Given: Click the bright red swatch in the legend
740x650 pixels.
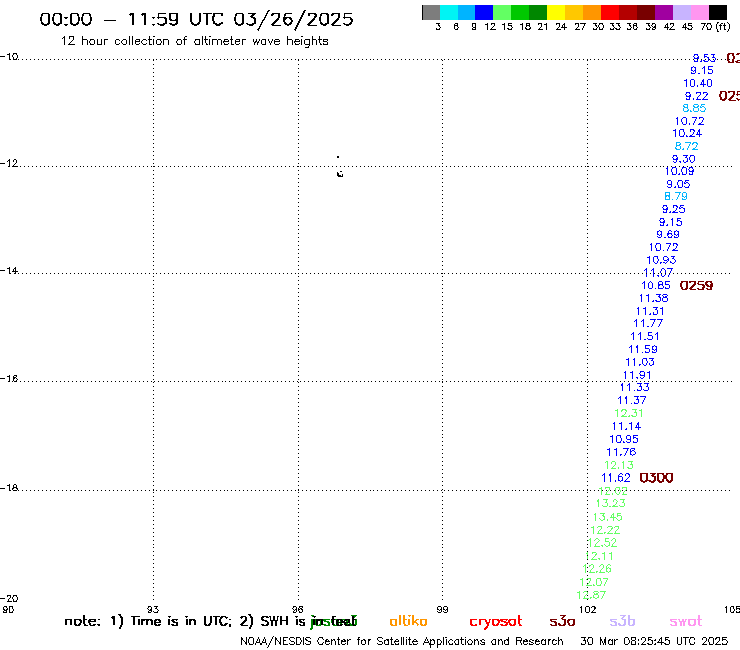Looking at the screenshot, I should click(610, 12).
